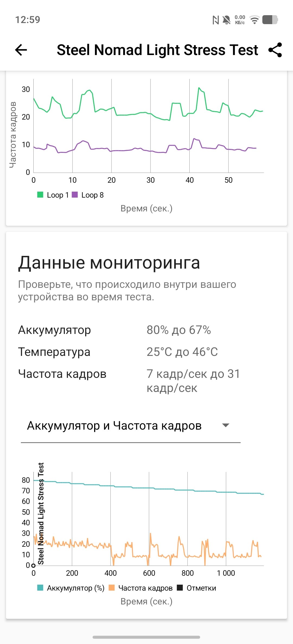Image resolution: width=293 pixels, height=644 pixels.
Task: Tap the Steel Nomad Light Stress Test title
Action: click(x=157, y=50)
